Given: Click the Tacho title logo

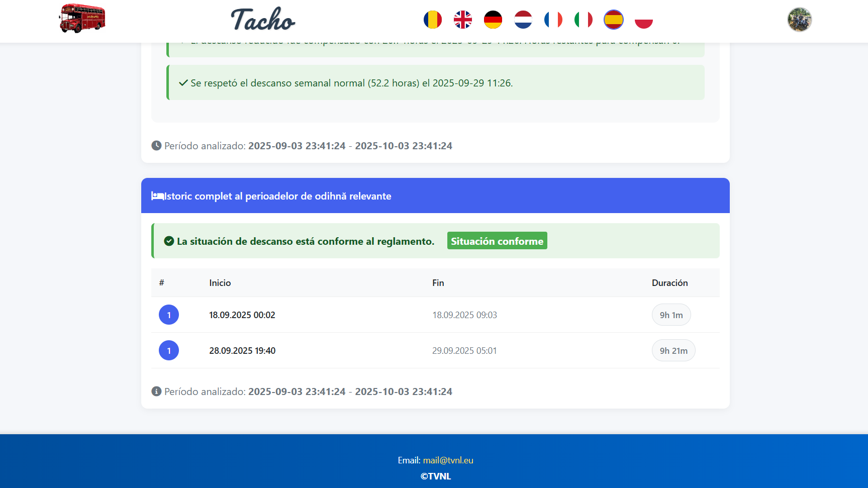Looking at the screenshot, I should point(263,20).
